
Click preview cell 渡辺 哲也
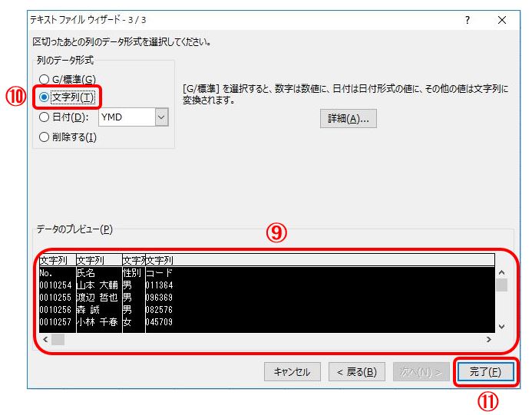(97, 298)
